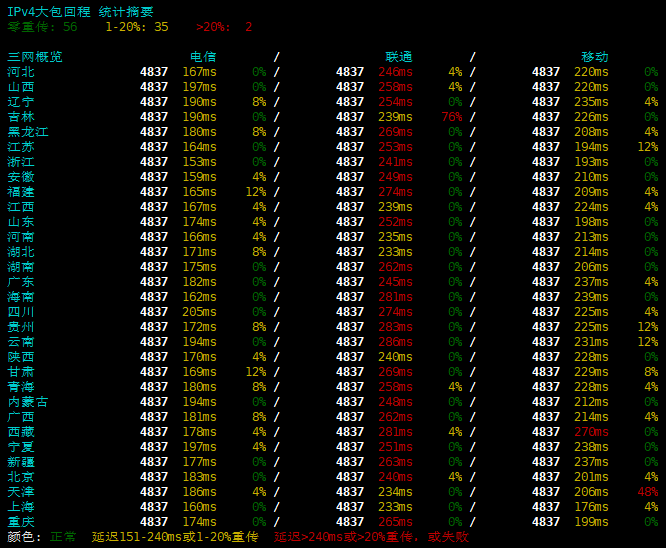The image size is (666, 548).
Task: Click '182ms' in the 广东 row
Action: point(200,282)
